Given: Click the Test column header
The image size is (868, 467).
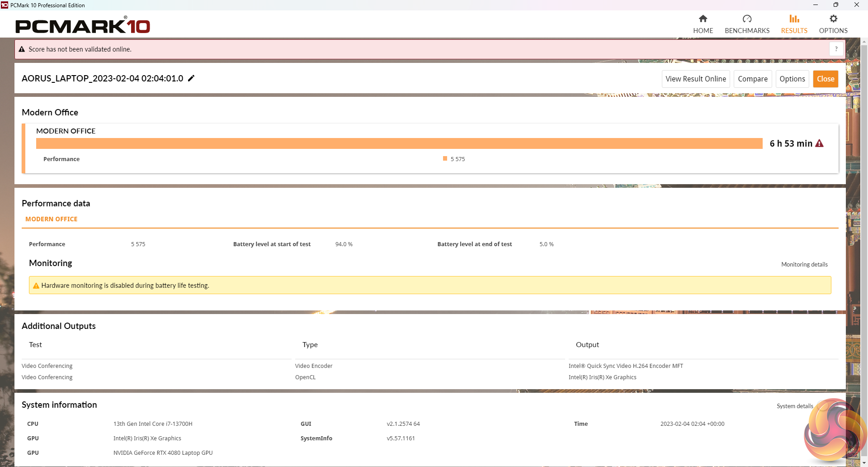Looking at the screenshot, I should [35, 344].
